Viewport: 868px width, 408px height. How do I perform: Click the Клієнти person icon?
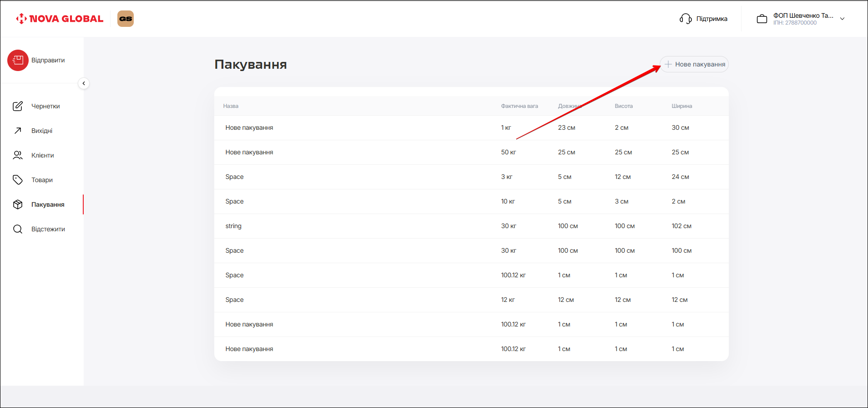[18, 155]
